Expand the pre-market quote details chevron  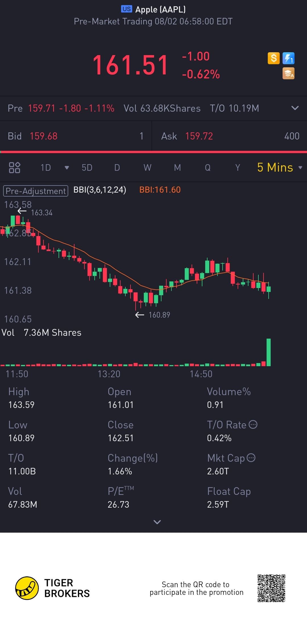tap(295, 108)
